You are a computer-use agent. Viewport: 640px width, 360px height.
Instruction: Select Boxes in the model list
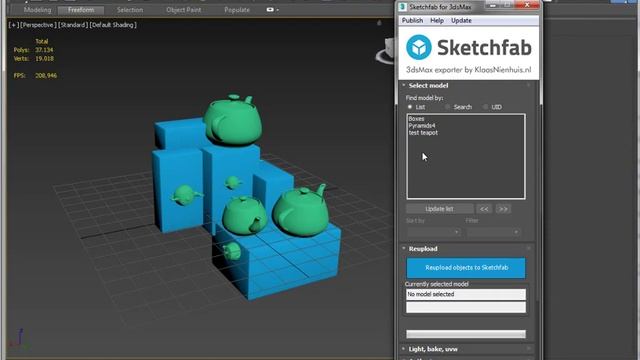pos(416,119)
